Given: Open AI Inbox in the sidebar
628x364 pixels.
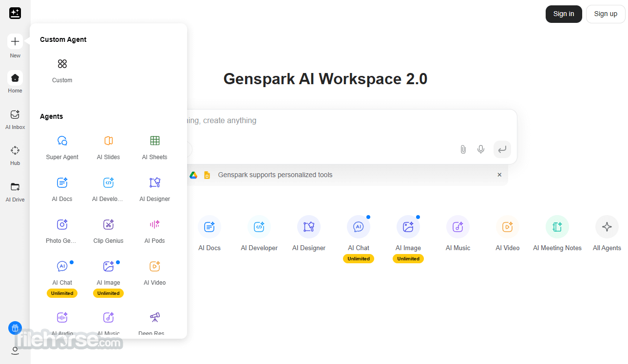Looking at the screenshot, I should [x=15, y=114].
